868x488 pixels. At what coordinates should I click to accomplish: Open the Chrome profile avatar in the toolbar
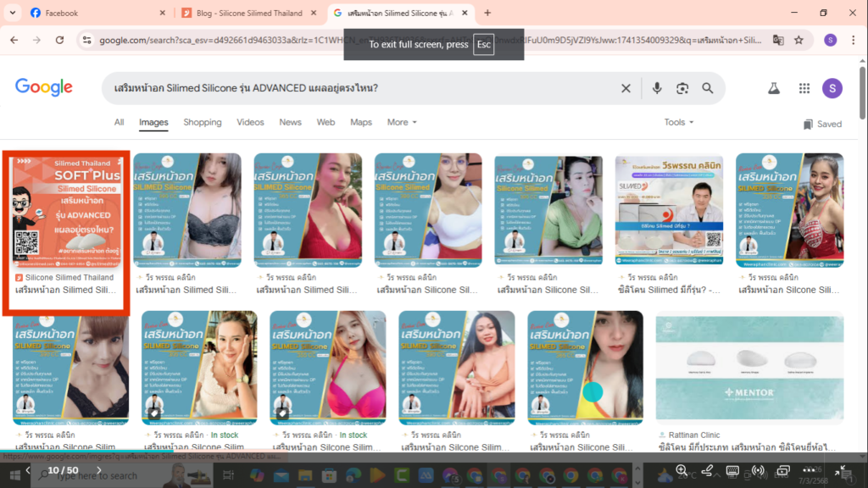[831, 40]
